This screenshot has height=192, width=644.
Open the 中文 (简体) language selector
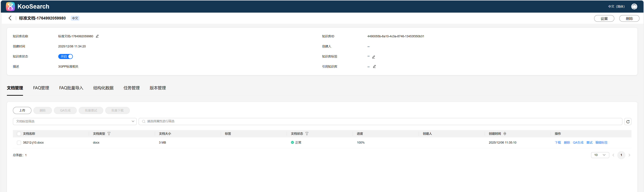click(616, 7)
